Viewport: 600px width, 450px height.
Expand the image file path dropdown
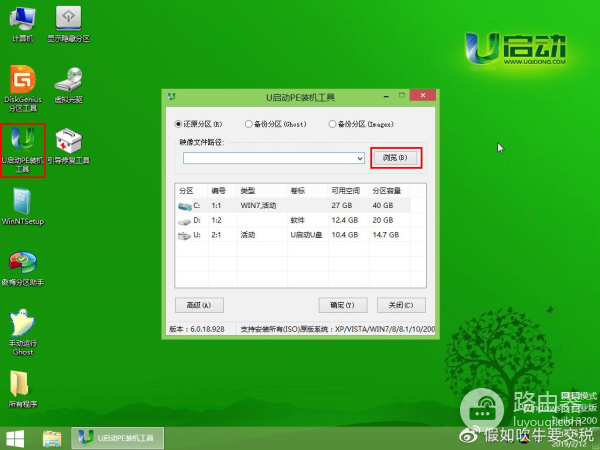360,158
